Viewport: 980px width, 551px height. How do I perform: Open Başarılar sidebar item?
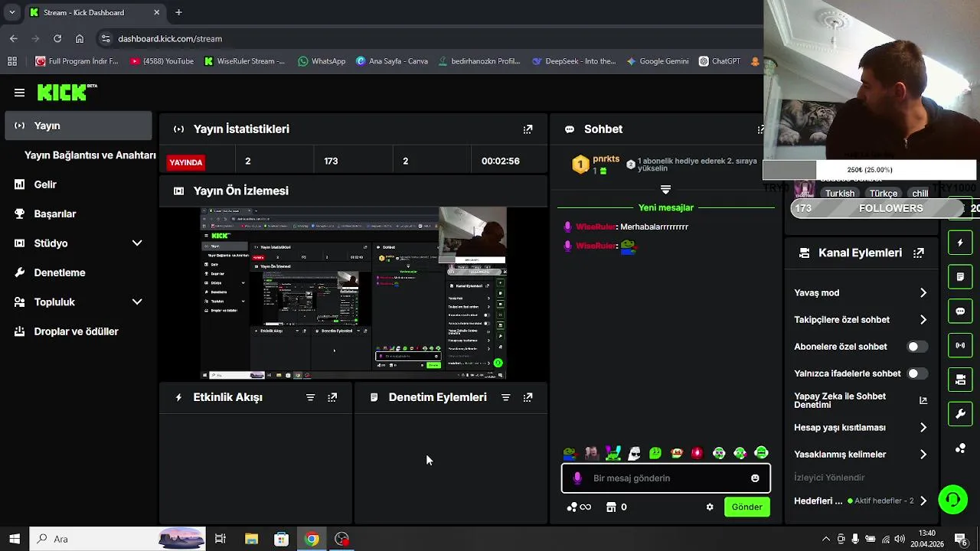pyautogui.click(x=79, y=214)
